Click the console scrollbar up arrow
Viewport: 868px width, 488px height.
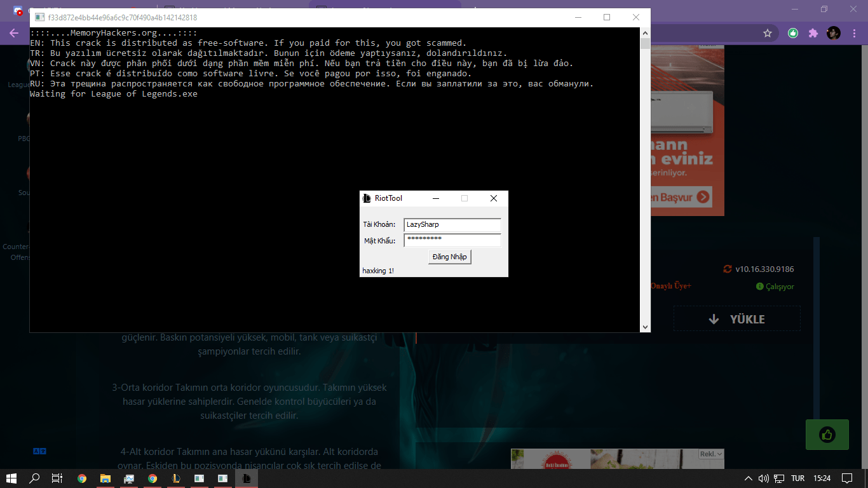coord(645,32)
